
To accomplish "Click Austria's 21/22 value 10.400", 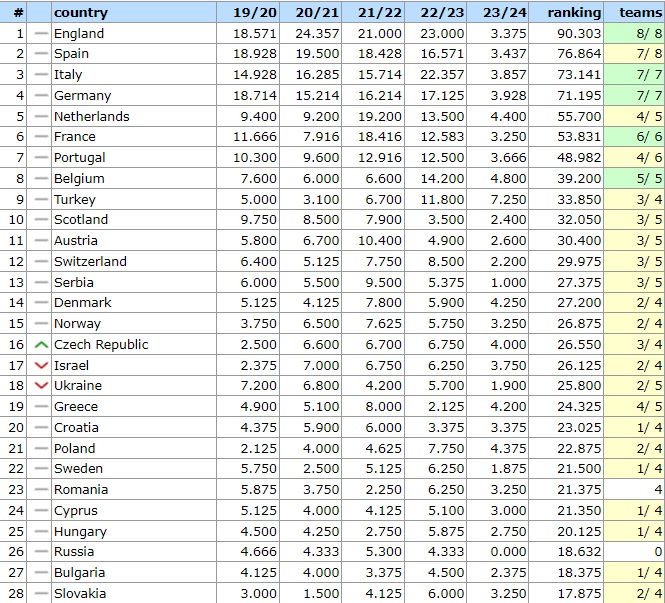I will pos(380,241).
